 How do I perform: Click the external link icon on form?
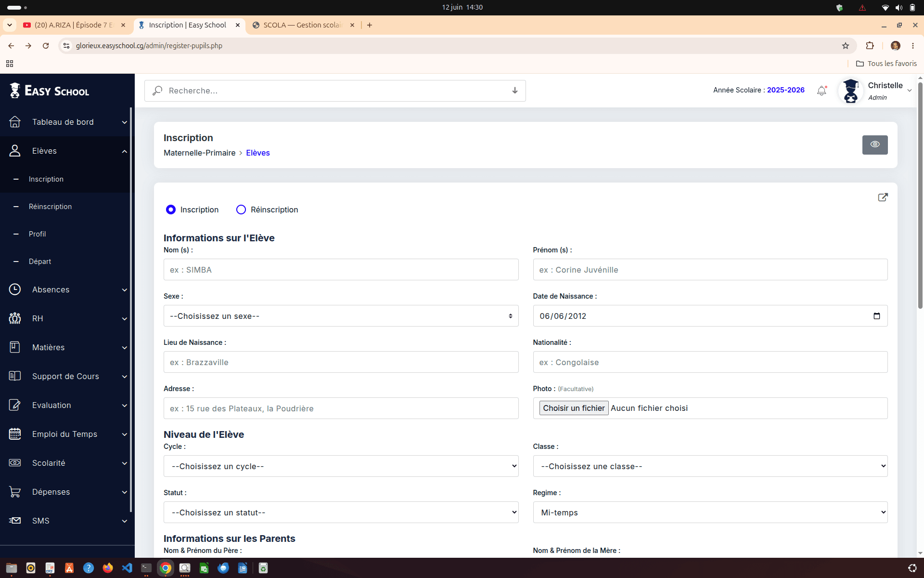[883, 197]
